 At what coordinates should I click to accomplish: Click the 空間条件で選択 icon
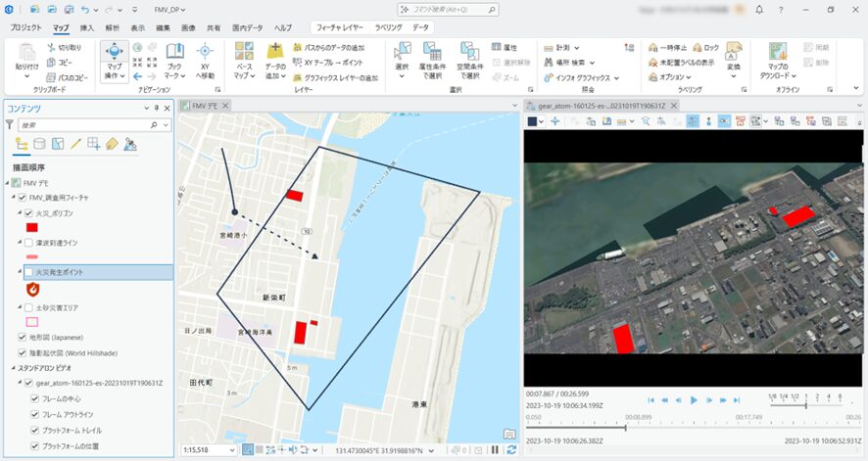tap(469, 61)
